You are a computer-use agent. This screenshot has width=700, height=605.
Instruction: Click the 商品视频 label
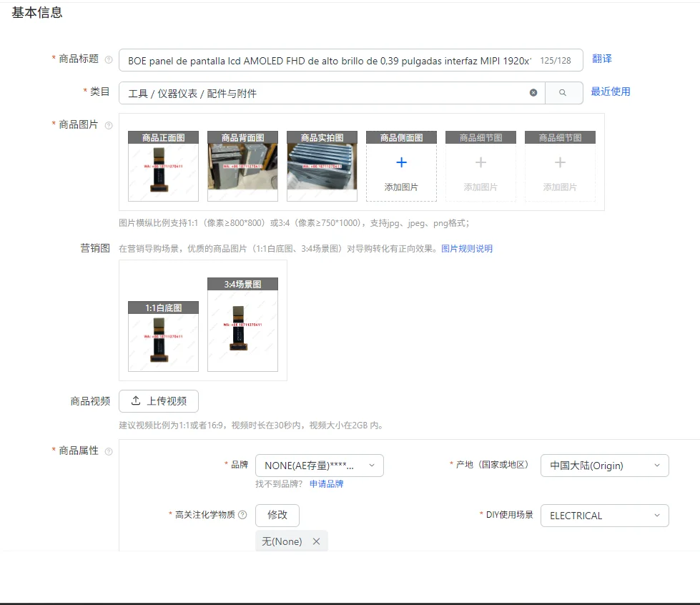tap(90, 401)
